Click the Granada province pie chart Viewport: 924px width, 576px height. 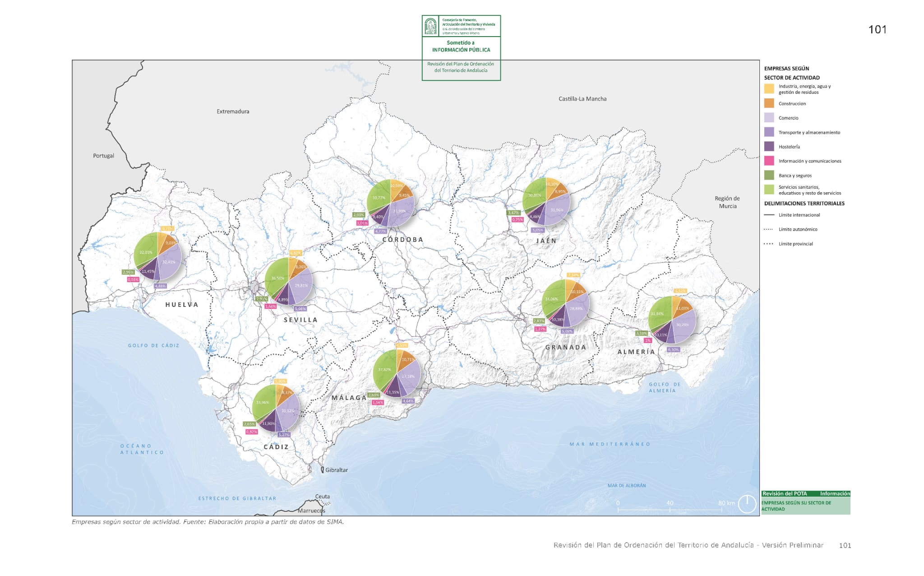tap(565, 303)
